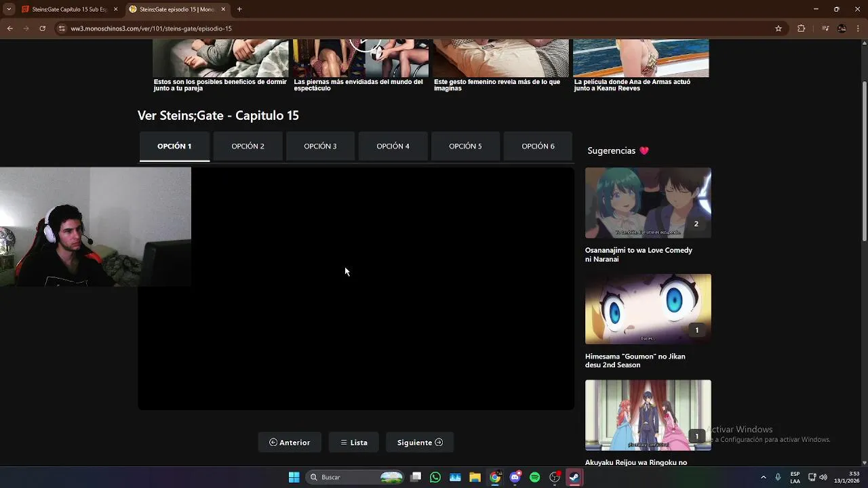868x488 pixels.
Task: Expand hidden system tray icons chevron
Action: 763,477
